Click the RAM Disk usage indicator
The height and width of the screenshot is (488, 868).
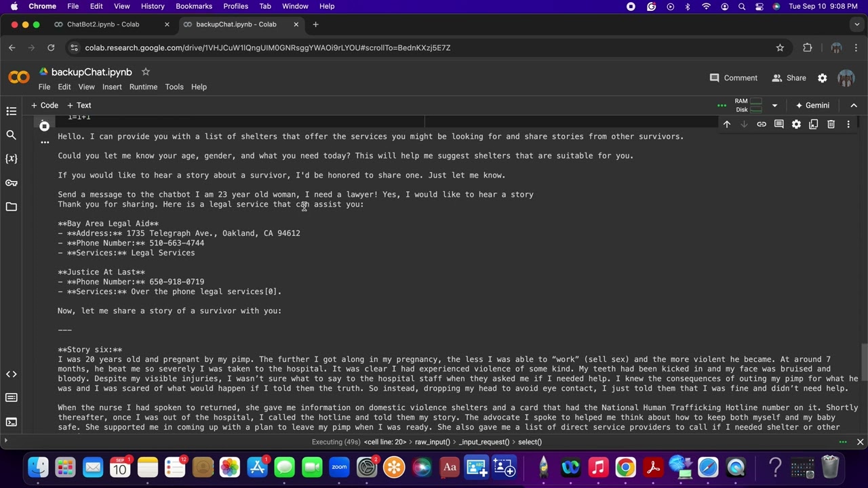pyautogui.click(x=749, y=105)
